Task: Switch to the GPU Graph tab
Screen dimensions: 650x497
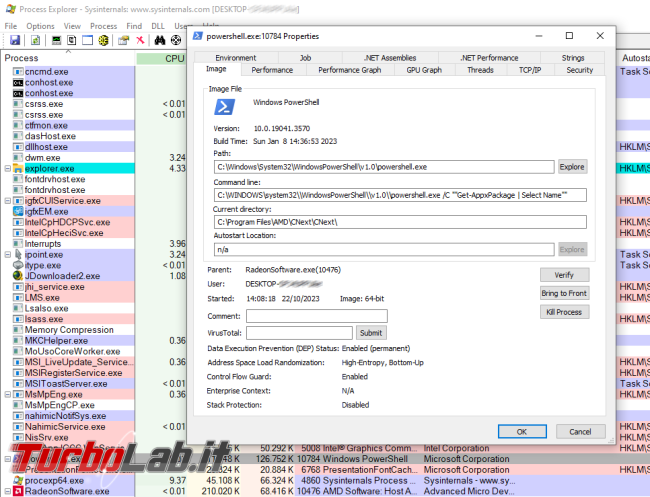Action: 424,70
